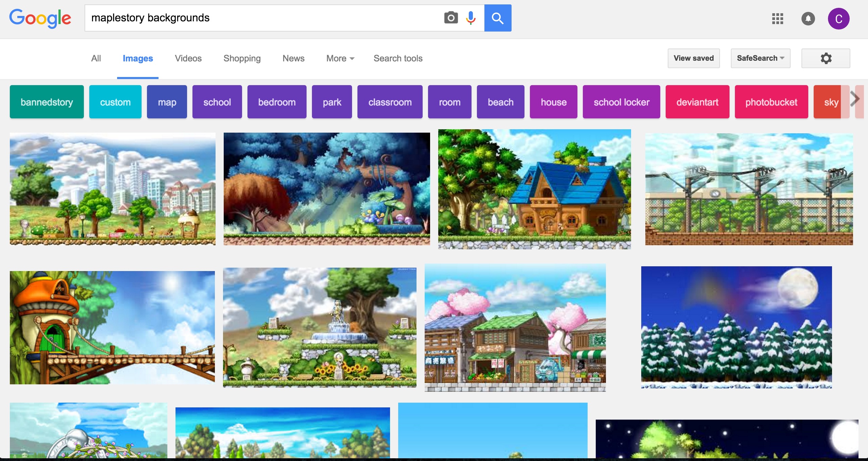The image size is (868, 461).
Task: Open Search tools options
Action: [398, 58]
